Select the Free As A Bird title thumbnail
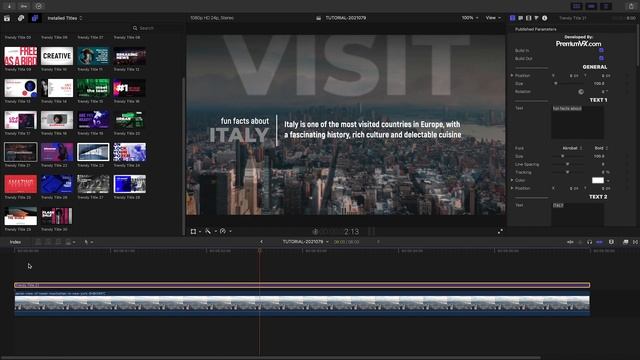 [20, 56]
